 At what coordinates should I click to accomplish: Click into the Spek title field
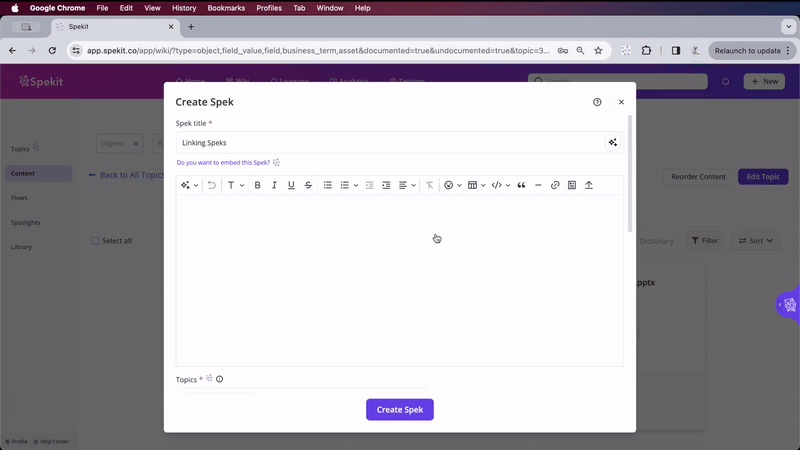pyautogui.click(x=390, y=143)
